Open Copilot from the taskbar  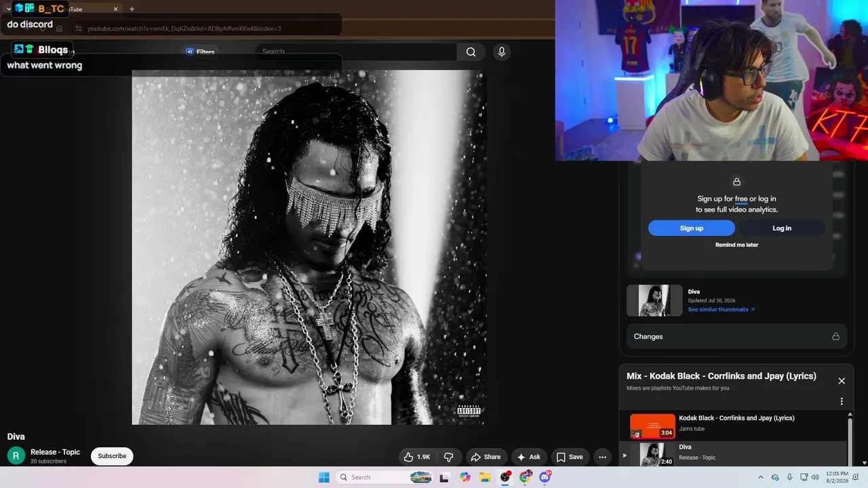(x=465, y=477)
